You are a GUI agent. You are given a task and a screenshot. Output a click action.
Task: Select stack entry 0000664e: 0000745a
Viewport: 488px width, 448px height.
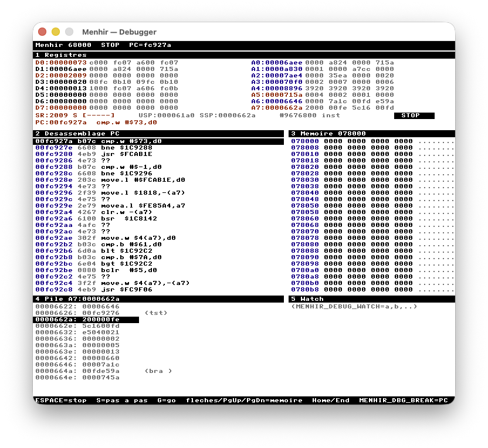pyautogui.click(x=77, y=378)
